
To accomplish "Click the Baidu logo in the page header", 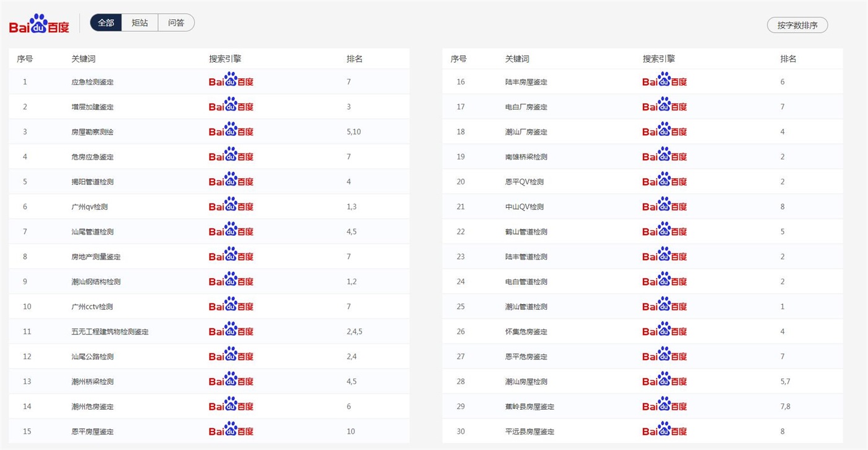I will [39, 24].
